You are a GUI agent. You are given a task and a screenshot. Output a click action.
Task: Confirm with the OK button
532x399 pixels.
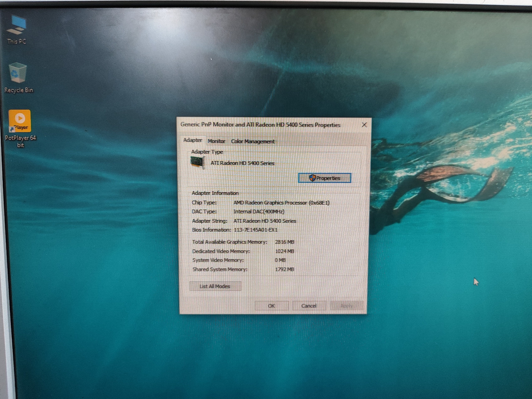point(271,306)
